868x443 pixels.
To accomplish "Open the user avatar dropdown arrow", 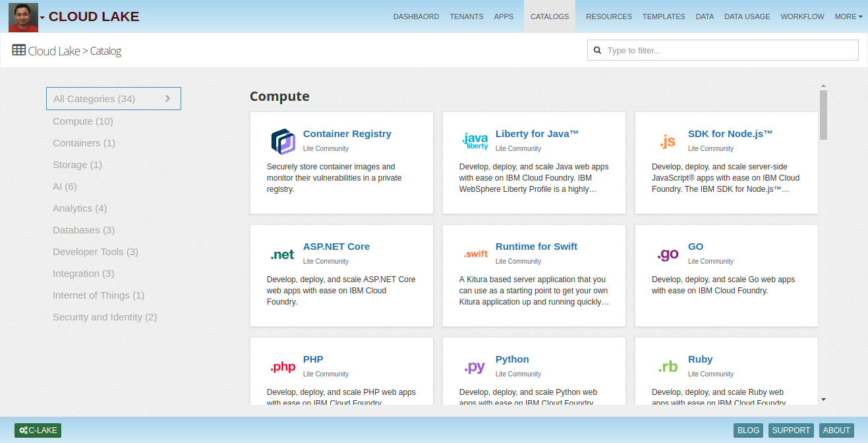I will click(x=43, y=18).
